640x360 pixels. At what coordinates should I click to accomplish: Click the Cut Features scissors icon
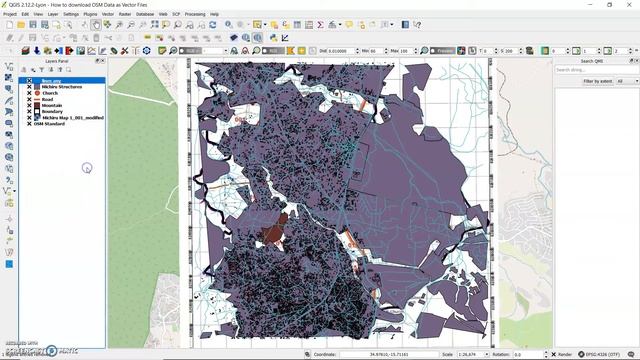tap(108, 38)
